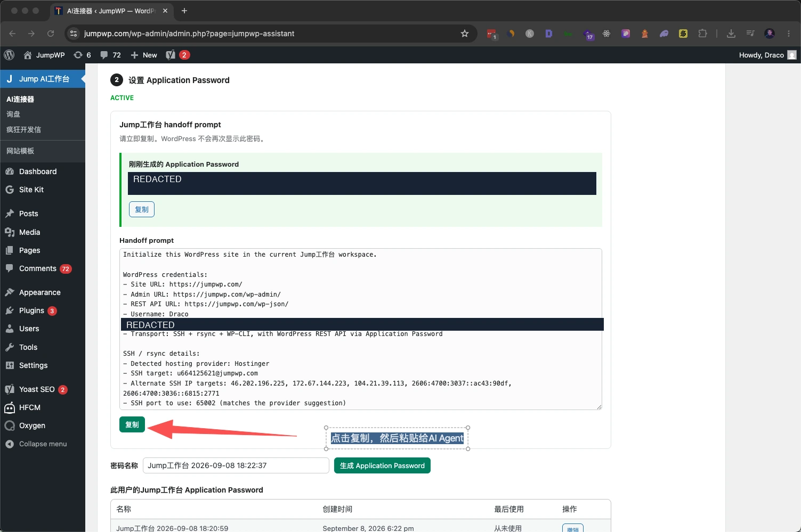Copy the handoff prompt with the green 复制 button

pos(132,424)
